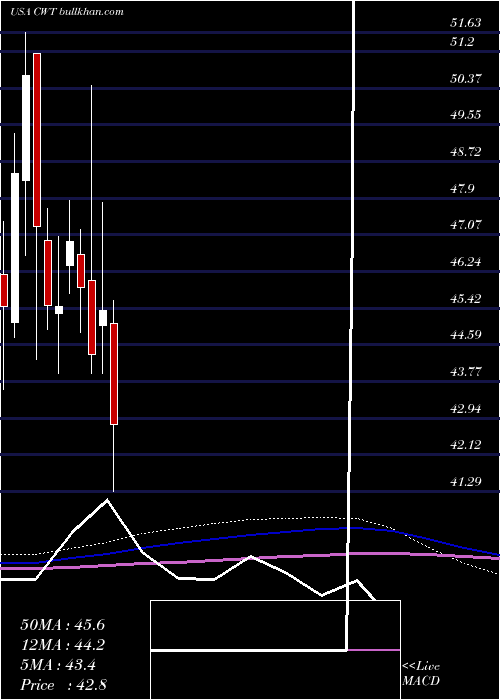Image resolution: width=500 pixels, height=700 pixels.
Task: Click the 47.9 price axis label
Action: tap(462, 188)
